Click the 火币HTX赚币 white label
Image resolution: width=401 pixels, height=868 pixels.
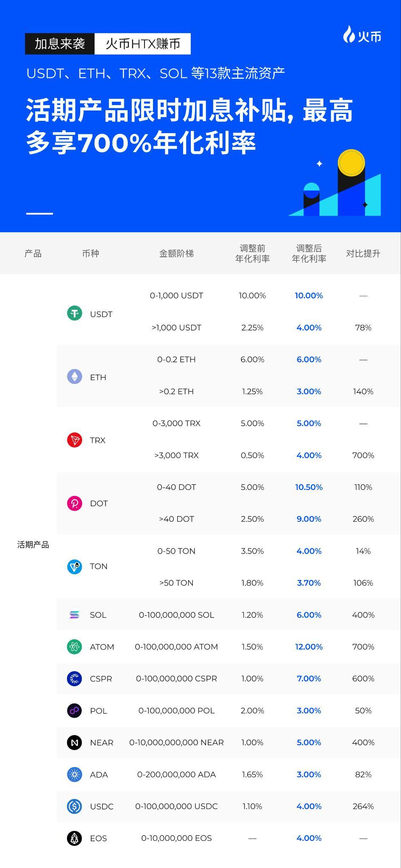(143, 44)
